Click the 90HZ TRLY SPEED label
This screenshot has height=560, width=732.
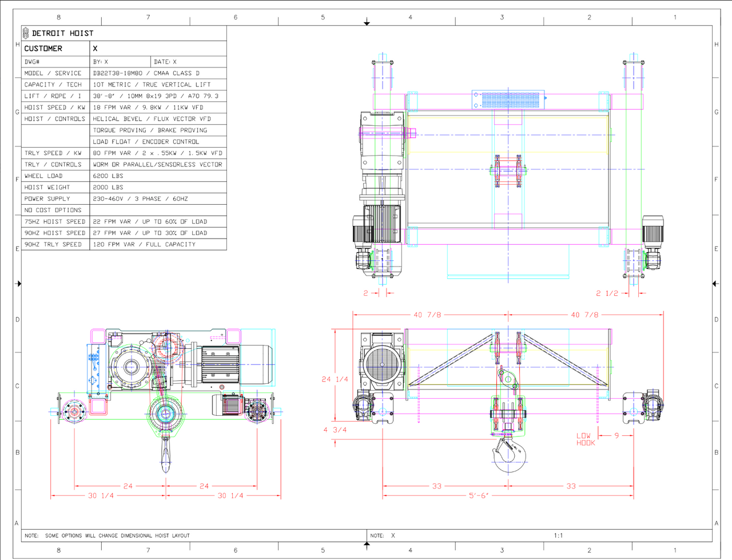(53, 245)
